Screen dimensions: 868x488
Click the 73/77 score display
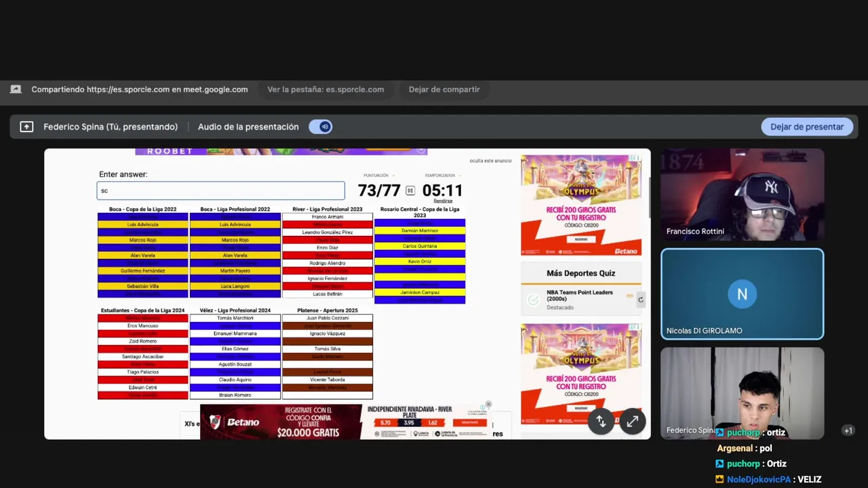379,191
